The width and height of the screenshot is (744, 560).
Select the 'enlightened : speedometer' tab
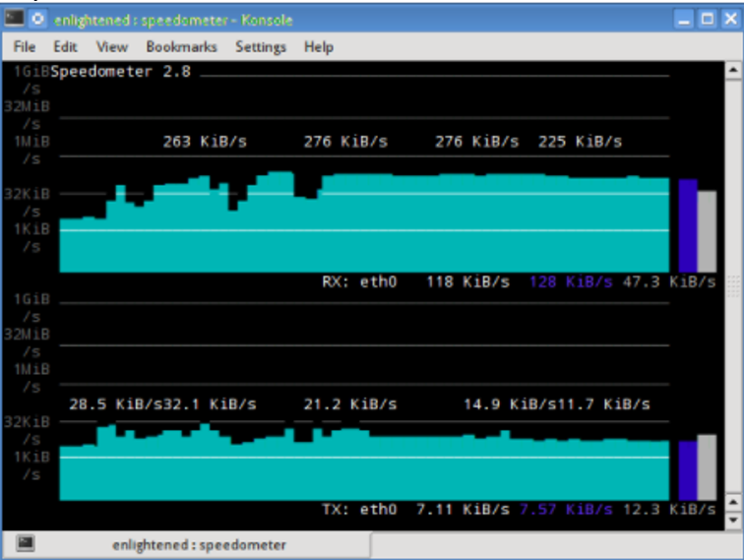(x=199, y=544)
